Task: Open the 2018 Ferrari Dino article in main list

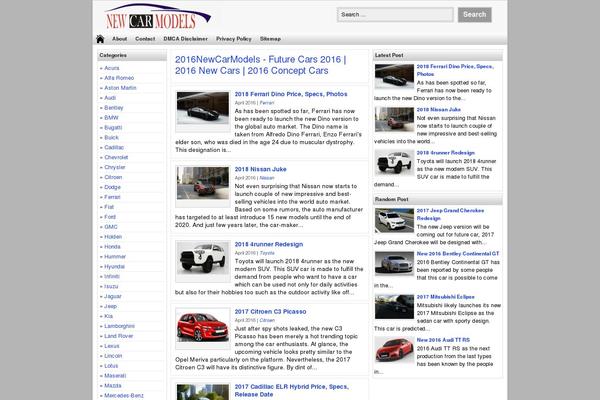Action: 291,94
